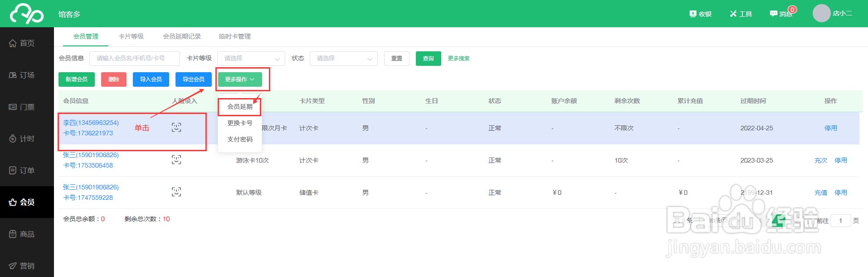Click the 导出会员 button
The width and height of the screenshot is (868, 277).
pos(194,79)
